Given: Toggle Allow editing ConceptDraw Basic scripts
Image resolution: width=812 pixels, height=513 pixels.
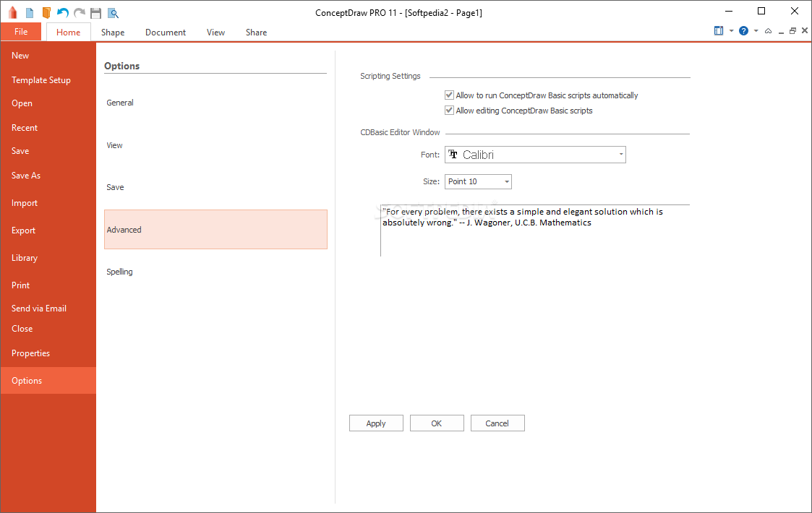Looking at the screenshot, I should pyautogui.click(x=449, y=111).
